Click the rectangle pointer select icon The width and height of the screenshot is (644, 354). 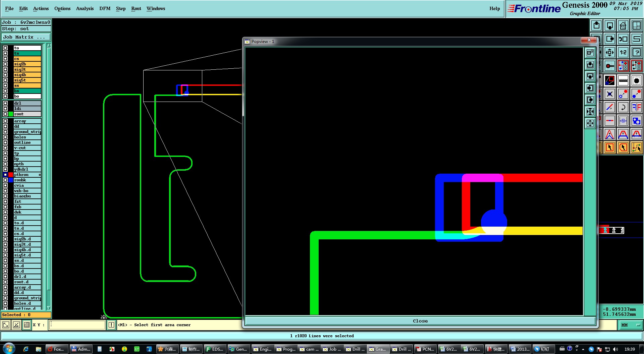pyautogui.click(x=610, y=147)
